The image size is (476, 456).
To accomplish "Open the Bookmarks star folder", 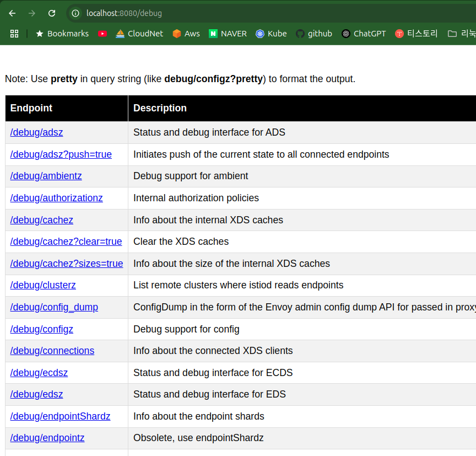I will tap(62, 34).
